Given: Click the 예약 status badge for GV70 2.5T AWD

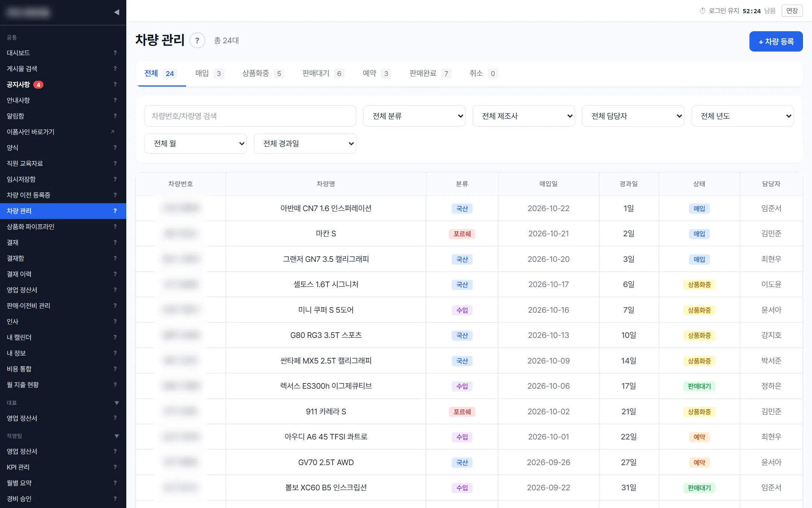Looking at the screenshot, I should point(699,462).
